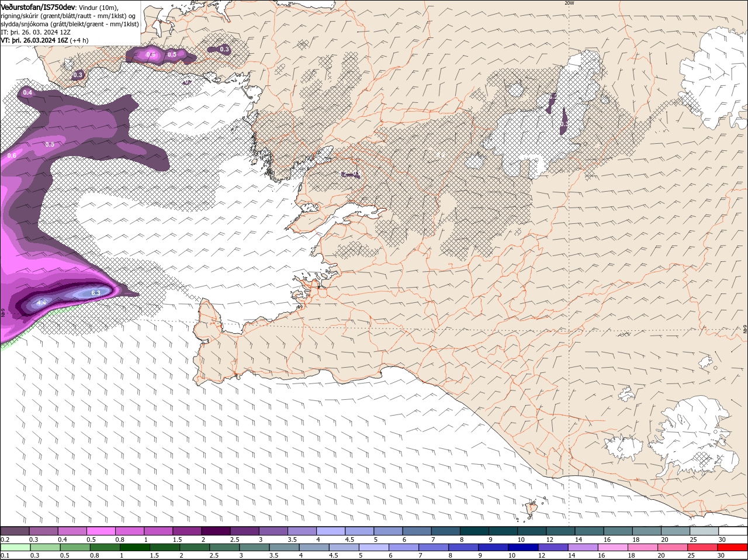This screenshot has width=748, height=560.
Task: Click green legend swatch between 0.1 and 0.3
Action: (15, 547)
